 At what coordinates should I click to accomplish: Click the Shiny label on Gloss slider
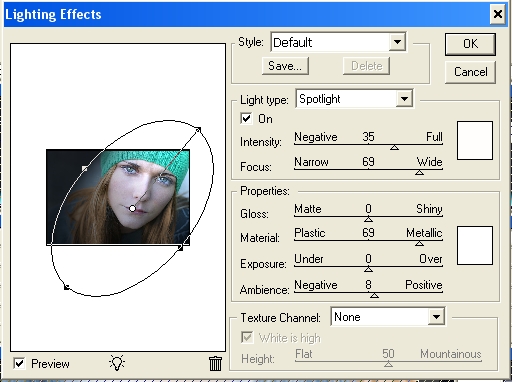click(x=429, y=209)
